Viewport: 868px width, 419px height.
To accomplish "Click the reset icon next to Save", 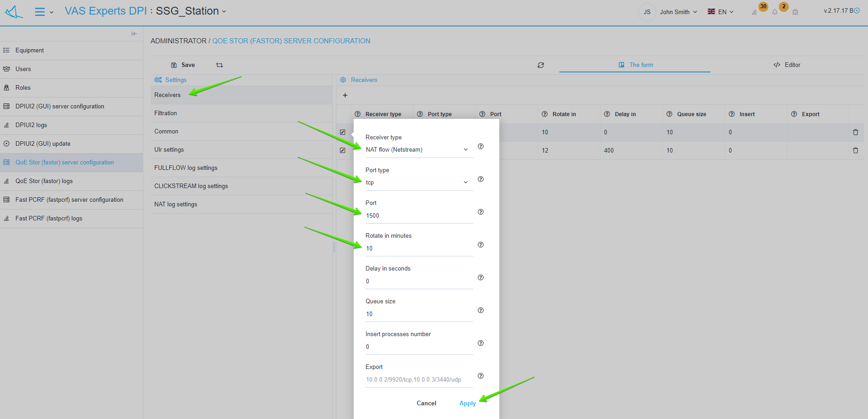I will 219,65.
